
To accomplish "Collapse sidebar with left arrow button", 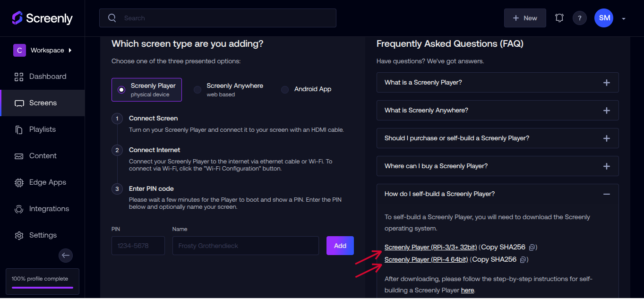I will click(x=66, y=256).
